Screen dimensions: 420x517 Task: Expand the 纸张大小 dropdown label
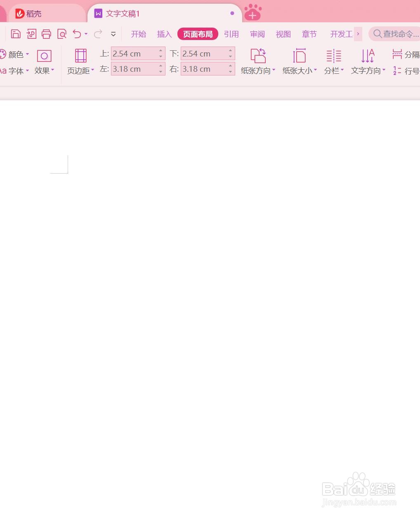(x=300, y=71)
